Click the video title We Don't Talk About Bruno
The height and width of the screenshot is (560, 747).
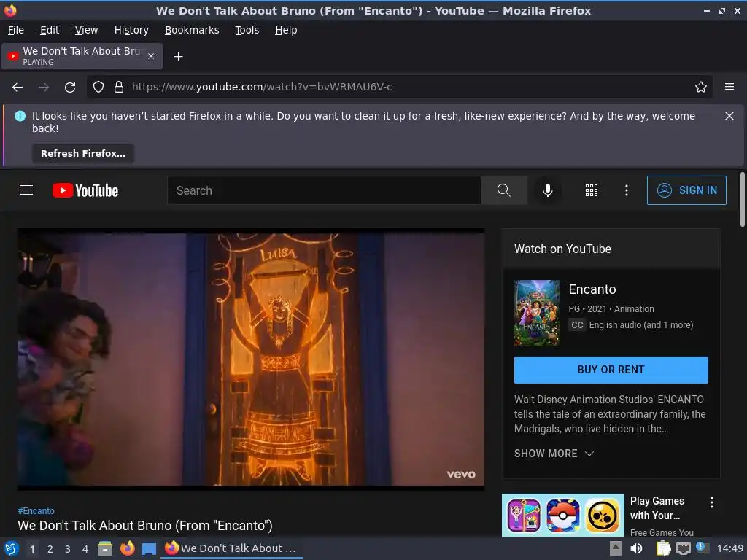(x=145, y=526)
